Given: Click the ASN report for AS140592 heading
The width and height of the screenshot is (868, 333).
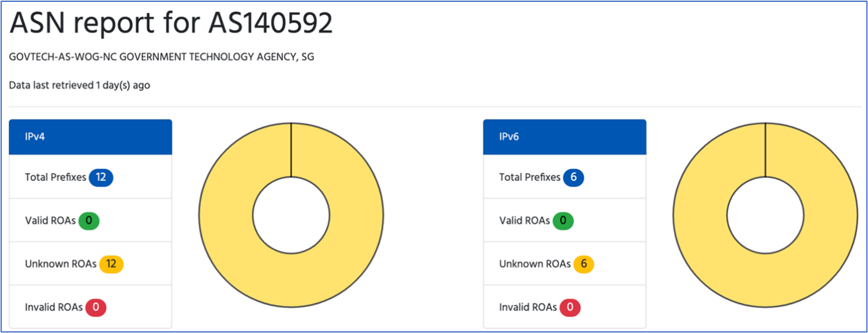Looking at the screenshot, I should click(x=171, y=24).
